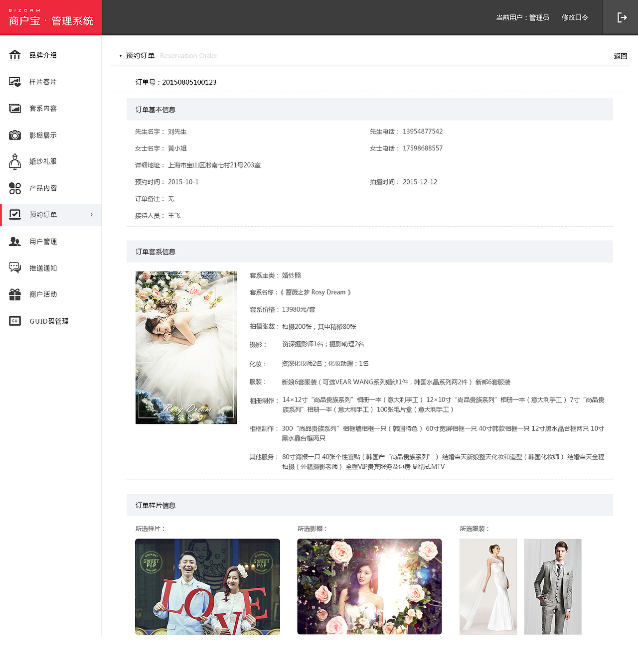The height and width of the screenshot is (672, 638).
Task: Click the 修改口令 link
Action: (575, 17)
